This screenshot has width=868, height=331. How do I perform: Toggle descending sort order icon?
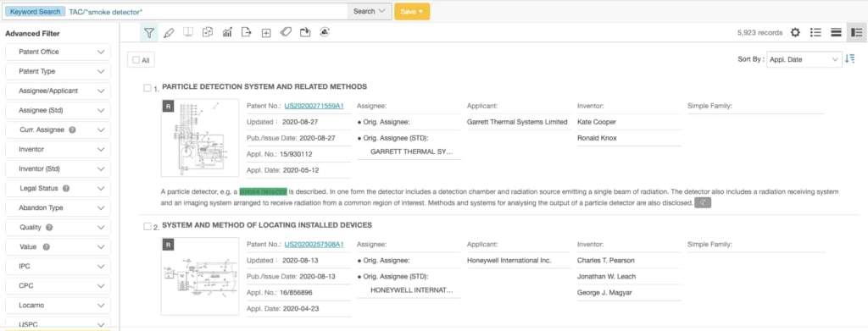point(849,59)
